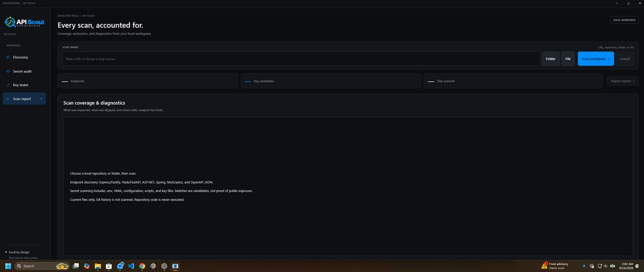Open the Frost advisory weather widget
This screenshot has width=644, height=272.
555,266
